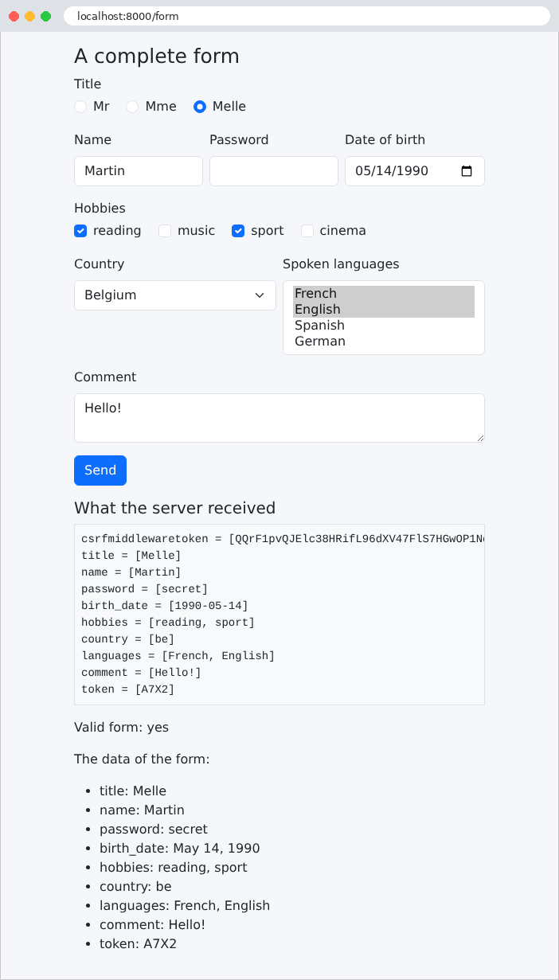The image size is (559, 980).
Task: Click 'password = [secret]' in server output
Action: pos(144,589)
